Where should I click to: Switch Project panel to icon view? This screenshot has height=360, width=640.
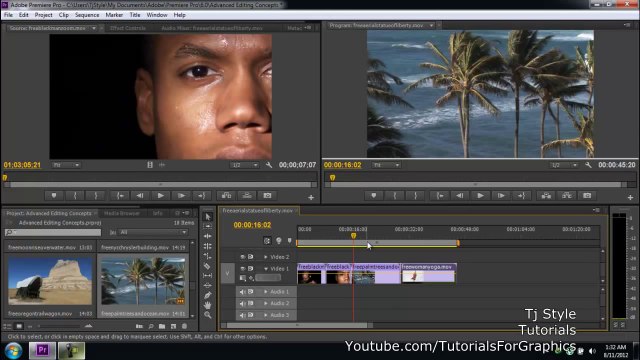[x=19, y=326]
